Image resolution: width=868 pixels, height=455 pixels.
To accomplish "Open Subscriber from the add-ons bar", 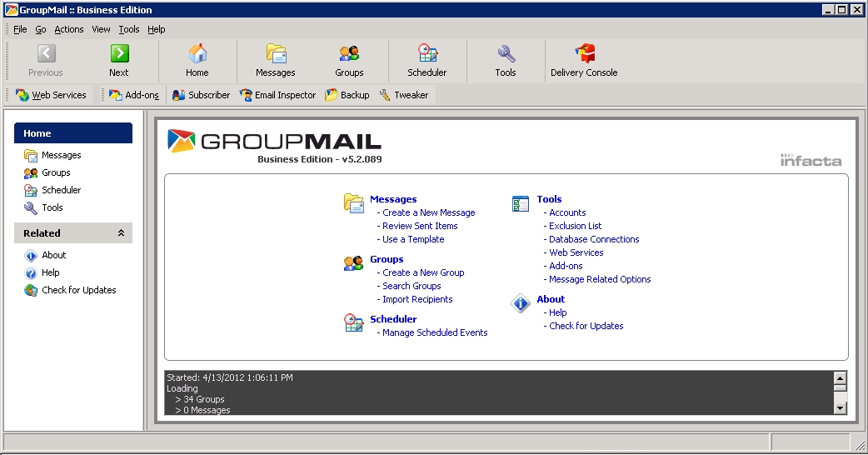I will (x=201, y=95).
